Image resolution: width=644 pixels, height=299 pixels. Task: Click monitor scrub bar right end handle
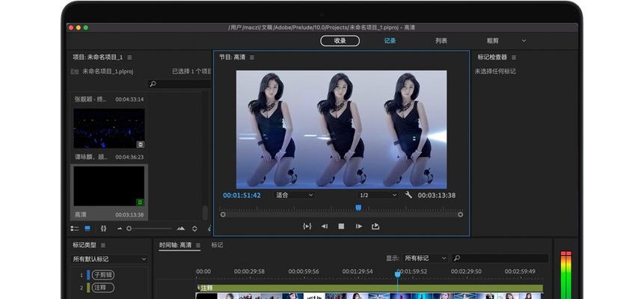pyautogui.click(x=461, y=215)
